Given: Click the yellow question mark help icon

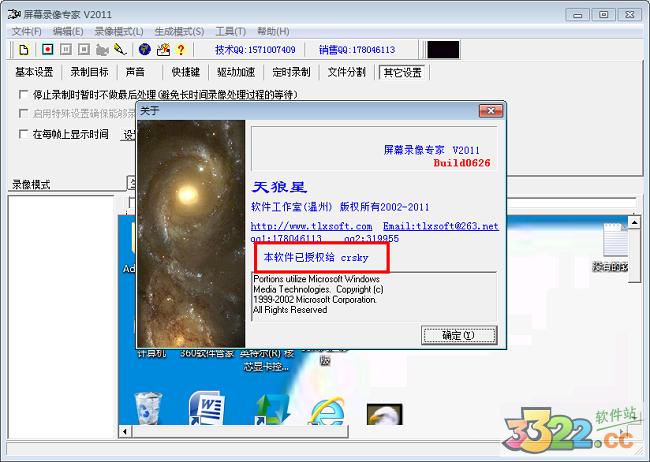Looking at the screenshot, I should pyautogui.click(x=181, y=49).
